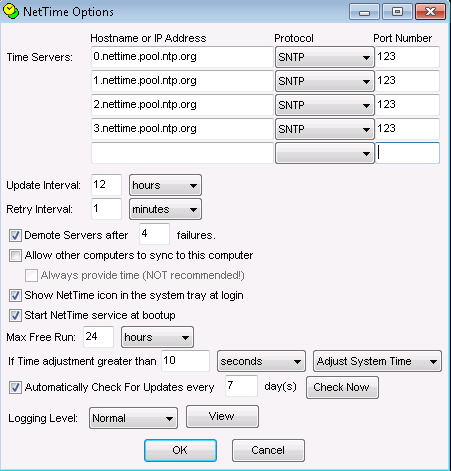The width and height of the screenshot is (451, 471).
Task: Open Protocol dropdown for 3.nettime.pool.ntp.org
Action: click(324, 129)
